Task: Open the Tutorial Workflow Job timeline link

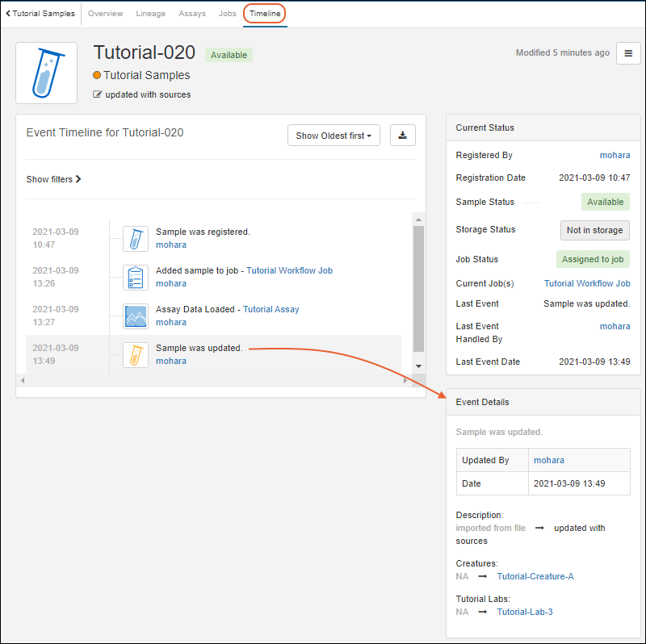Action: tap(289, 270)
